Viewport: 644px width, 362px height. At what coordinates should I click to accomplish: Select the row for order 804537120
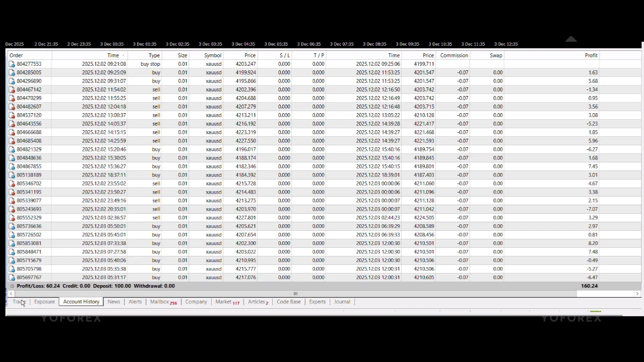coord(201,115)
